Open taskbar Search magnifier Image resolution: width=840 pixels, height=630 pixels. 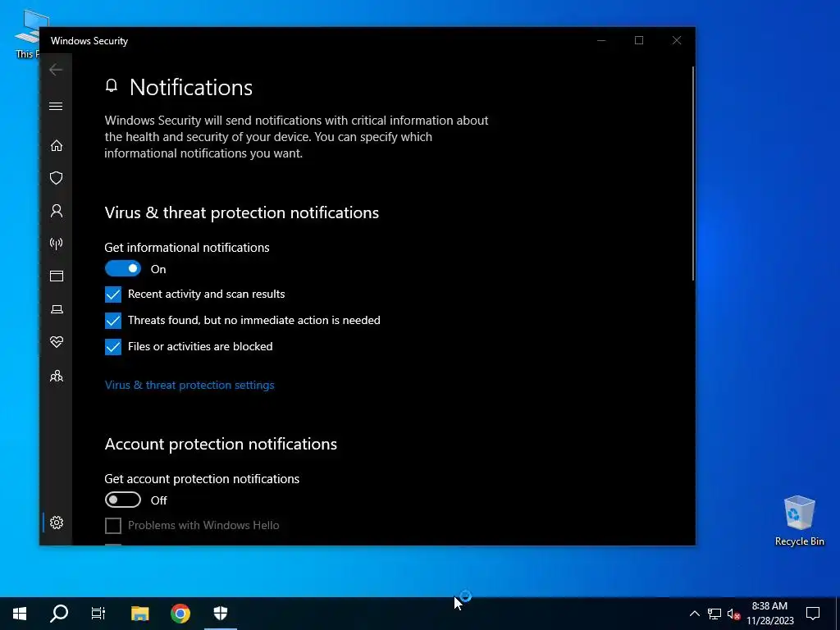59,614
